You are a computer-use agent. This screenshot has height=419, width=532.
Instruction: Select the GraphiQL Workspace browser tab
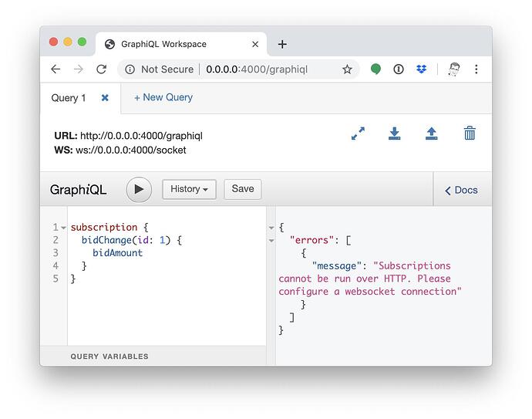[181, 44]
